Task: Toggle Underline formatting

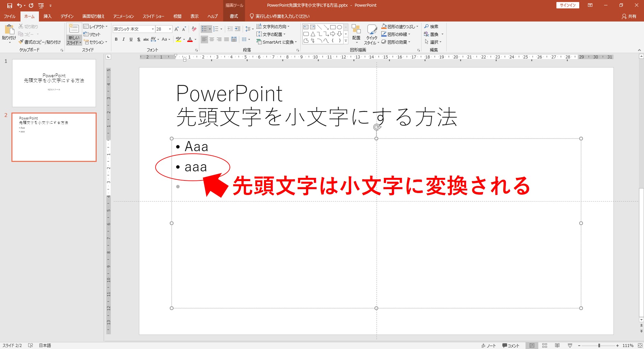Action: (x=131, y=39)
